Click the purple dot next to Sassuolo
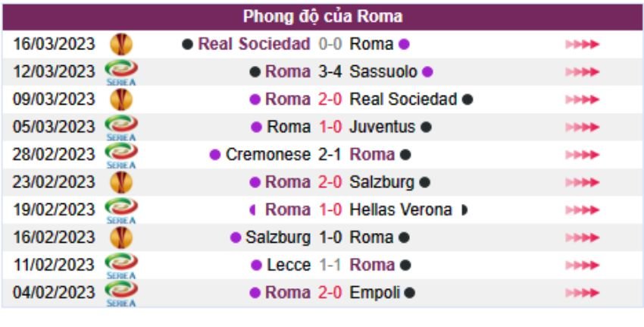This screenshot has width=644, height=327. coord(427,72)
